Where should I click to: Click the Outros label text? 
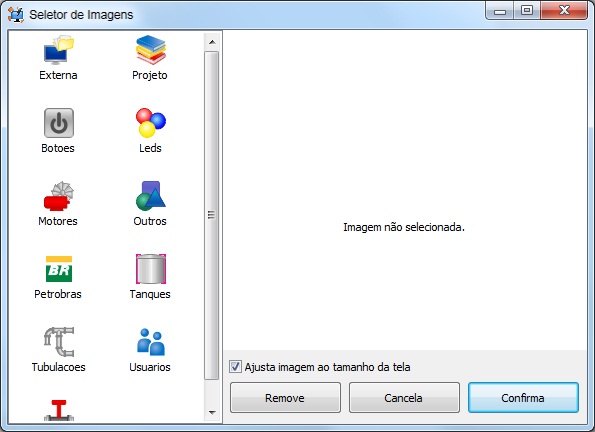(x=150, y=221)
